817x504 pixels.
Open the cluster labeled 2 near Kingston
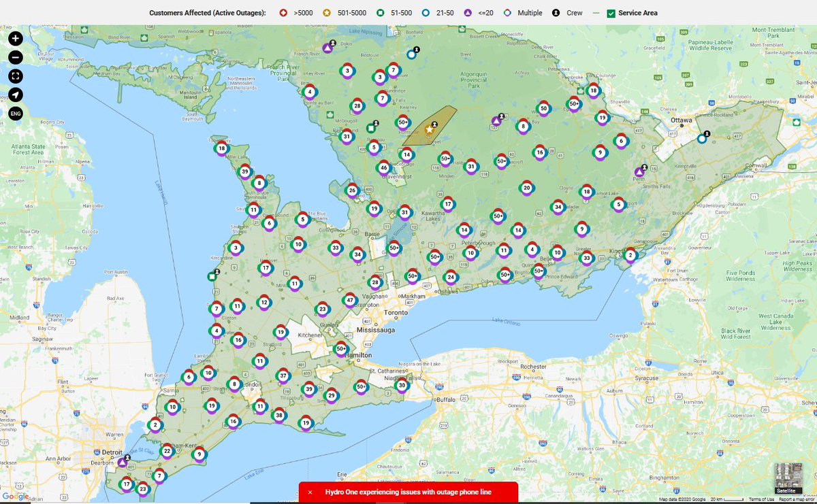630,256
